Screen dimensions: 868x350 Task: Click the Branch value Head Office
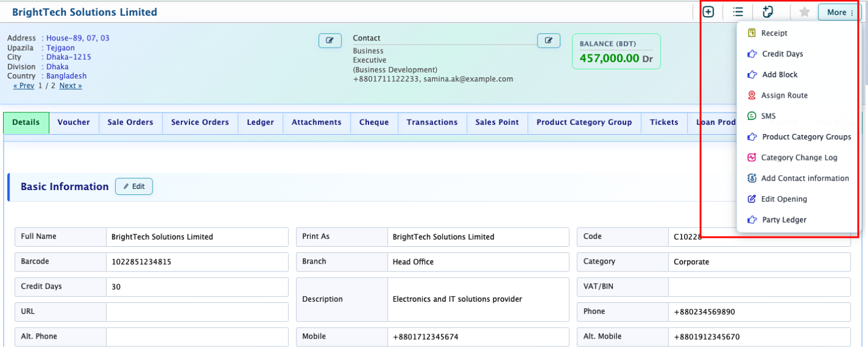tap(478, 262)
